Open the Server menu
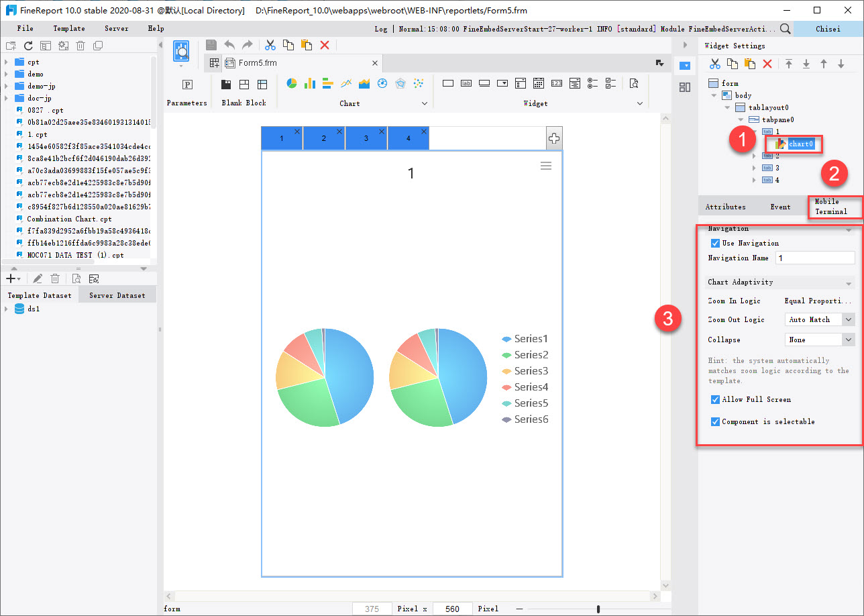Image resolution: width=864 pixels, height=616 pixels. pos(117,28)
